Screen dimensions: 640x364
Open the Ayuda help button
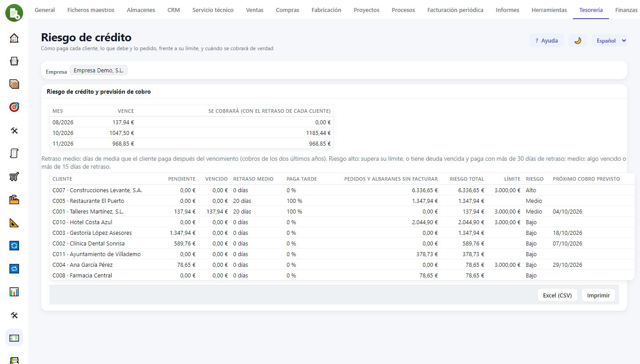tap(547, 40)
